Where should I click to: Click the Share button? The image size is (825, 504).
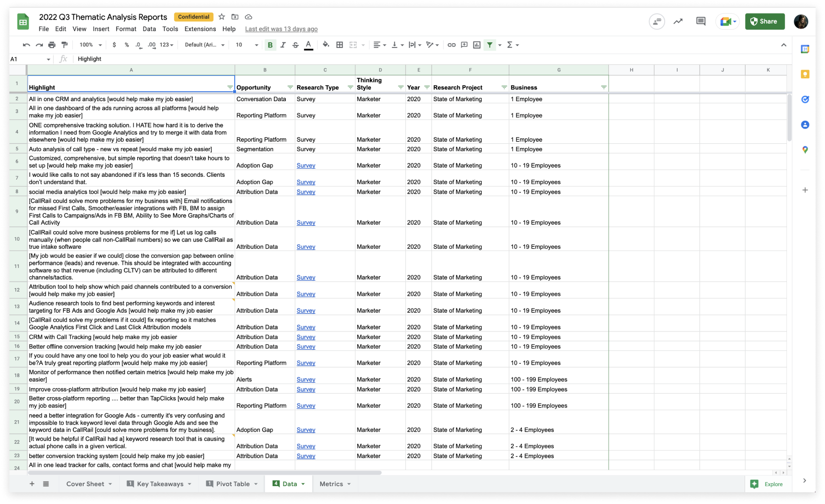tap(765, 21)
